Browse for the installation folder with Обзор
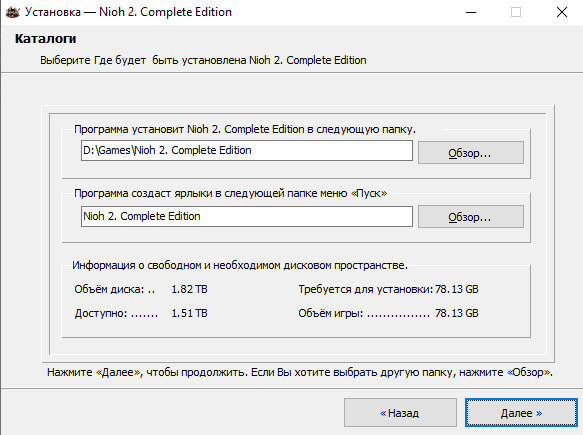Image resolution: width=583 pixels, height=435 pixels. [x=471, y=152]
